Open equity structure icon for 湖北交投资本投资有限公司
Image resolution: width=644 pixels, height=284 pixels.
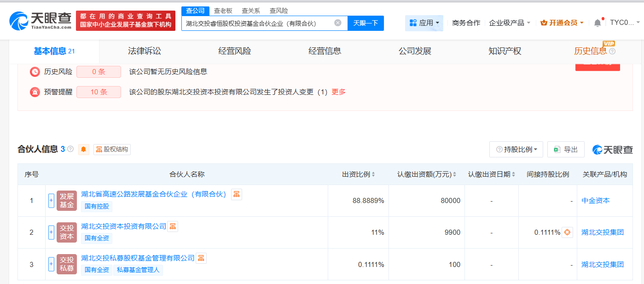(x=173, y=226)
